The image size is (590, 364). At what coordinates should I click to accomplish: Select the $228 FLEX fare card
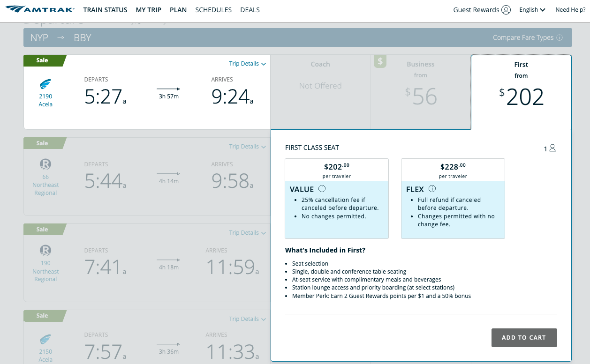click(453, 199)
